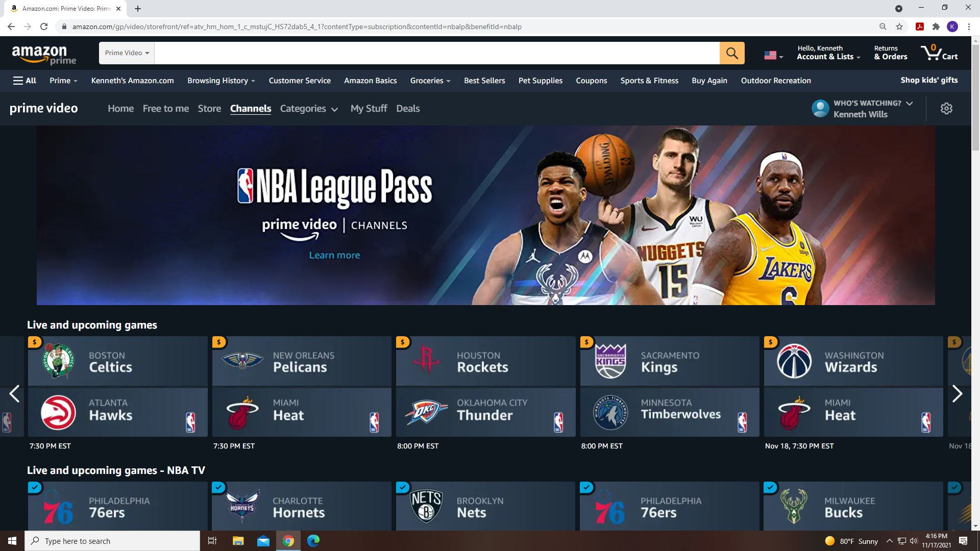This screenshot has height=551, width=980.
Task: Open Microsoft Edge from the taskbar
Action: [x=313, y=541]
